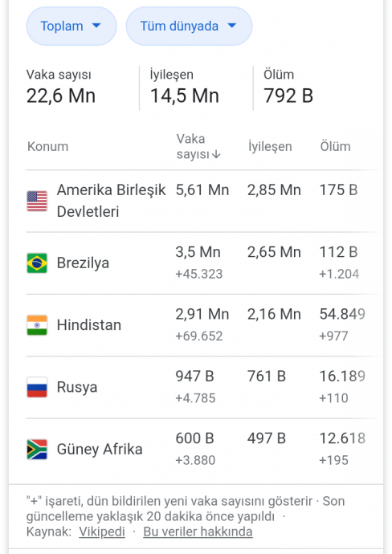Sort by the Konum column header
Image resolution: width=392 pixels, height=554 pixels.
coord(47,146)
